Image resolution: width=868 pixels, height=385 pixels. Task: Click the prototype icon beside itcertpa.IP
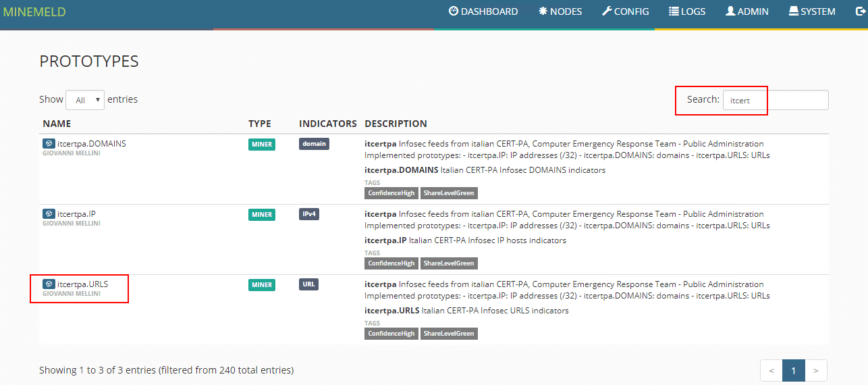[x=49, y=214]
